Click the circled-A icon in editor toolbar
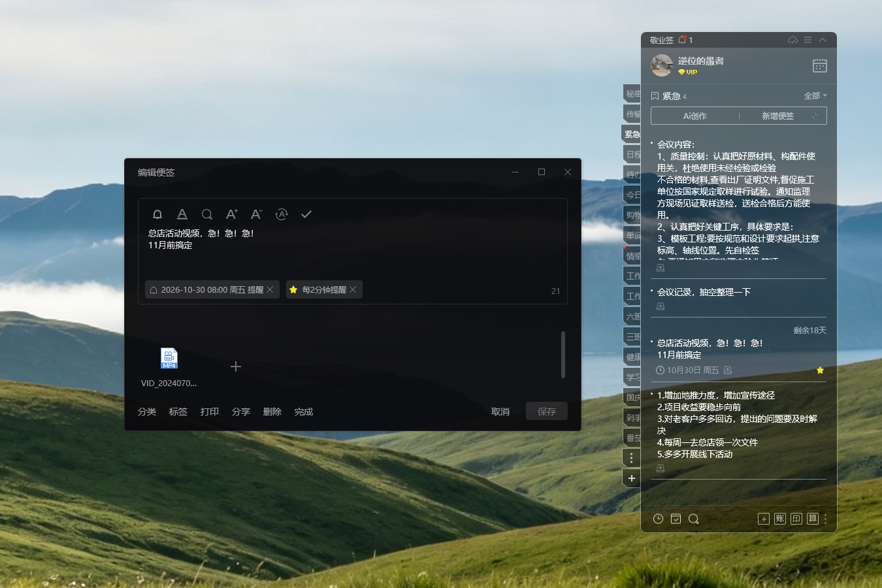 (x=282, y=214)
